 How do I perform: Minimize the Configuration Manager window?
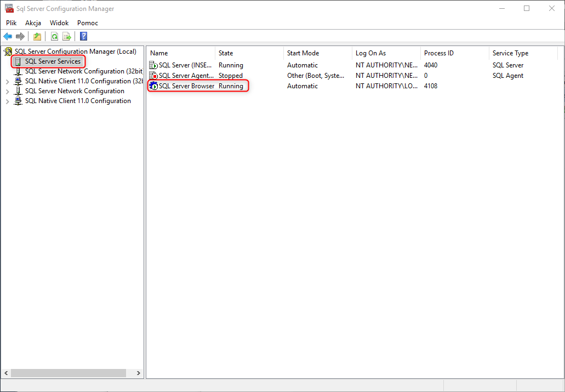[x=501, y=8]
